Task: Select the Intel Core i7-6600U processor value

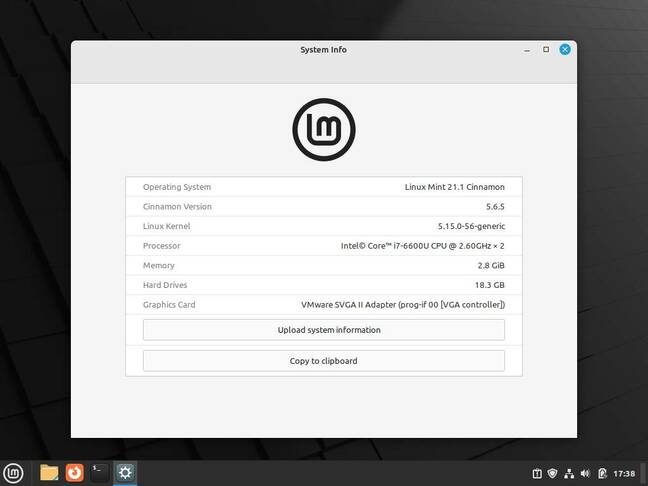Action: pos(422,246)
